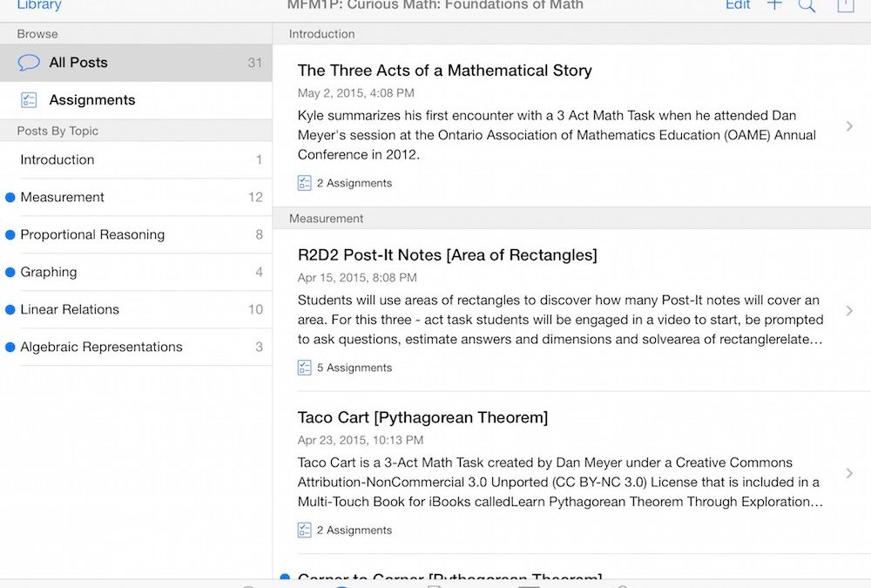Show Linear Relations posts
This screenshot has height=588, width=871.
(70, 309)
